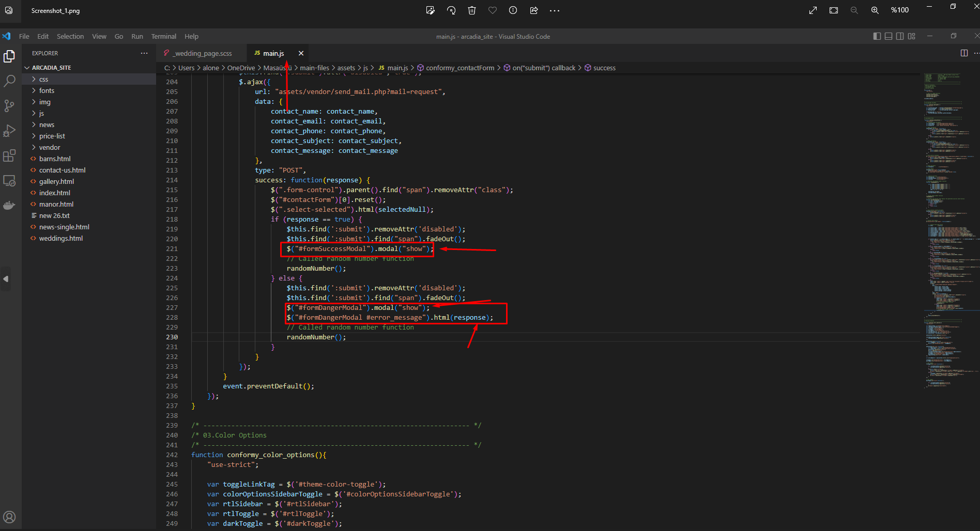The image size is (980, 531).
Task: Switch to _wedding_page.scss tab
Action: 201,53
